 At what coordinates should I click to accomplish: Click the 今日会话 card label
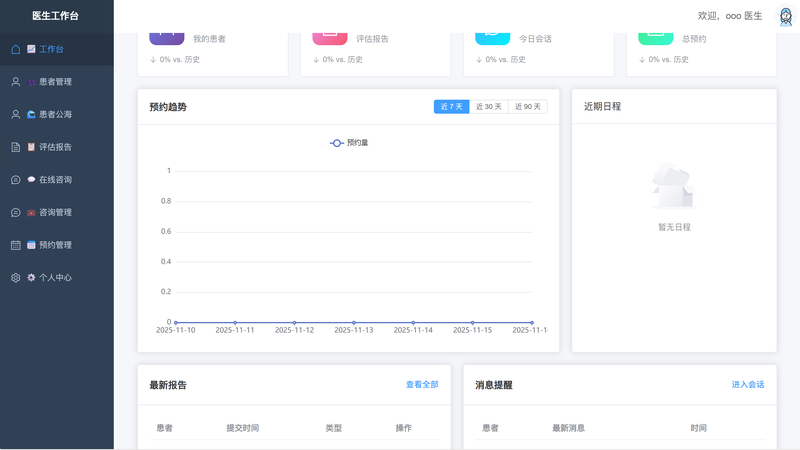point(535,39)
